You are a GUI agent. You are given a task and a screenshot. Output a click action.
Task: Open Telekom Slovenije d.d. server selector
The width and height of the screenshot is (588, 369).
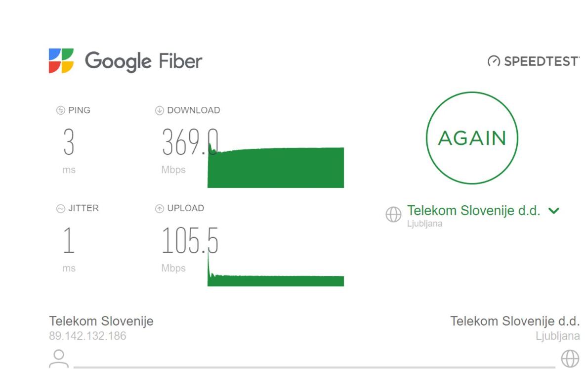[474, 211]
